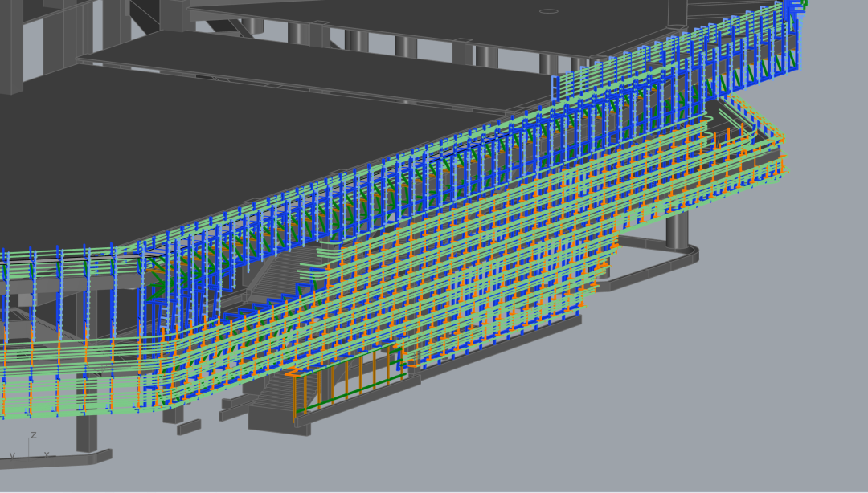Image resolution: width=868 pixels, height=493 pixels.
Task: Click the orange Z-shaped bracket on stair railing
Action: pos(292,372)
